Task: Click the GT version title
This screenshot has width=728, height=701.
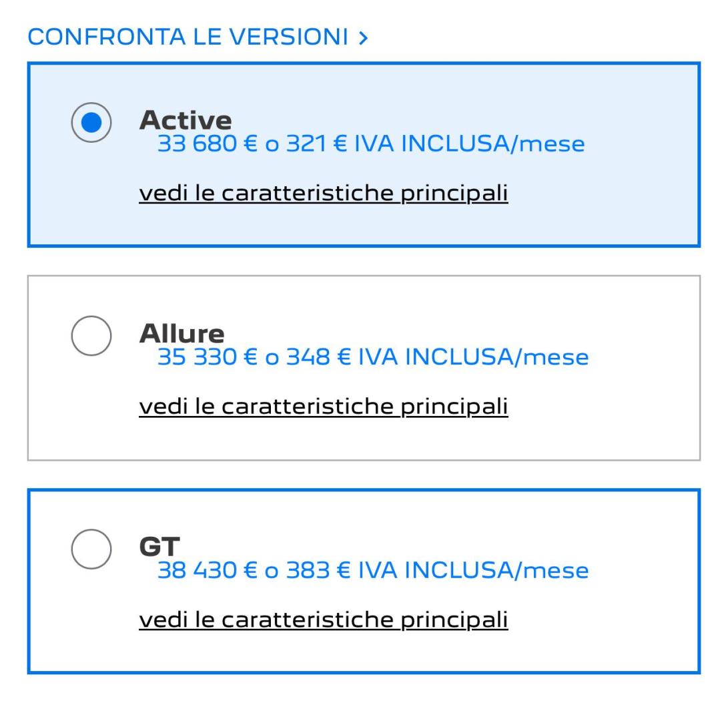Action: click(x=159, y=547)
